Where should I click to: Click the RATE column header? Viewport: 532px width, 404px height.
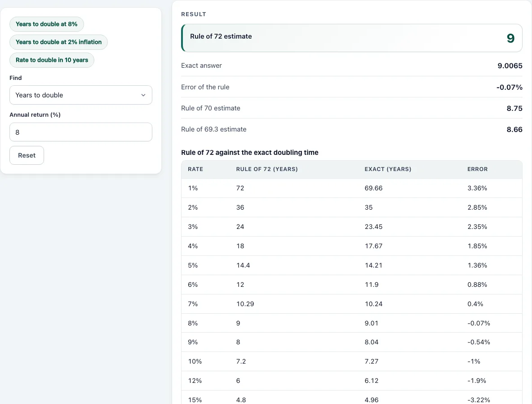[195, 169]
